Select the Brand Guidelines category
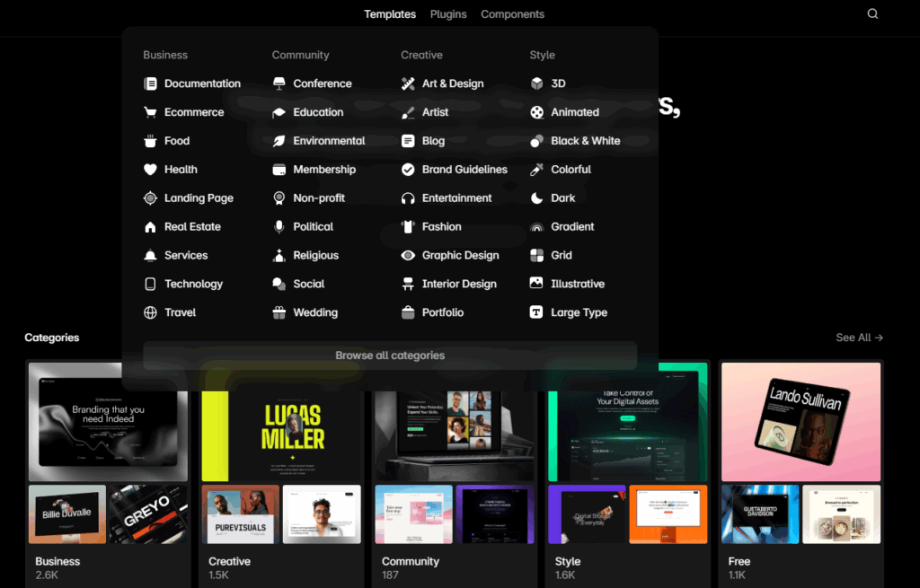The image size is (920, 588). tap(464, 170)
